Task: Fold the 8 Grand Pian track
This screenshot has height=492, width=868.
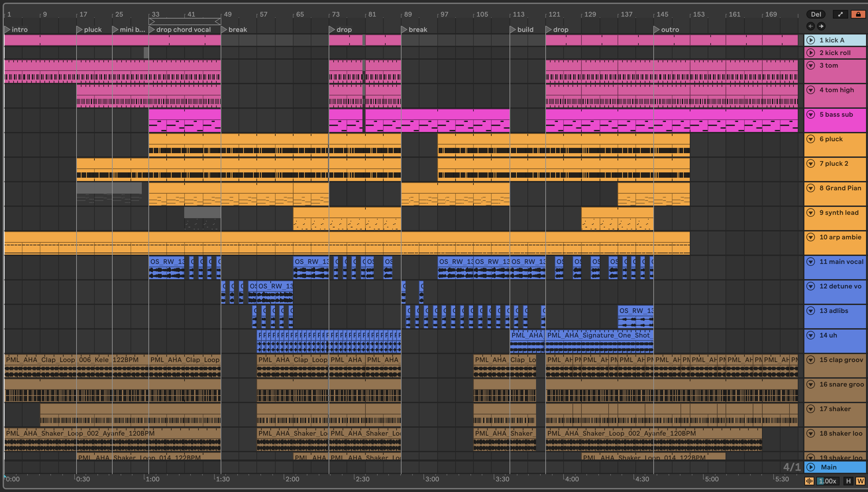Action: tap(811, 188)
